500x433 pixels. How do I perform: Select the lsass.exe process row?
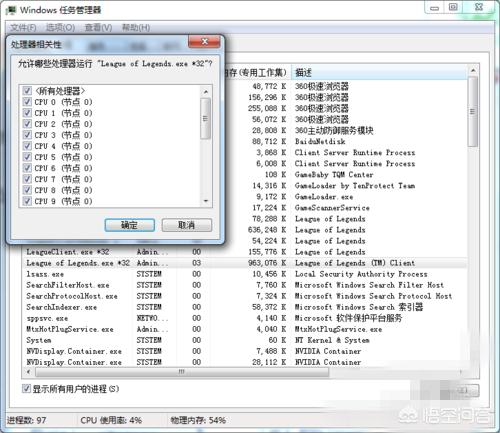coord(245,274)
